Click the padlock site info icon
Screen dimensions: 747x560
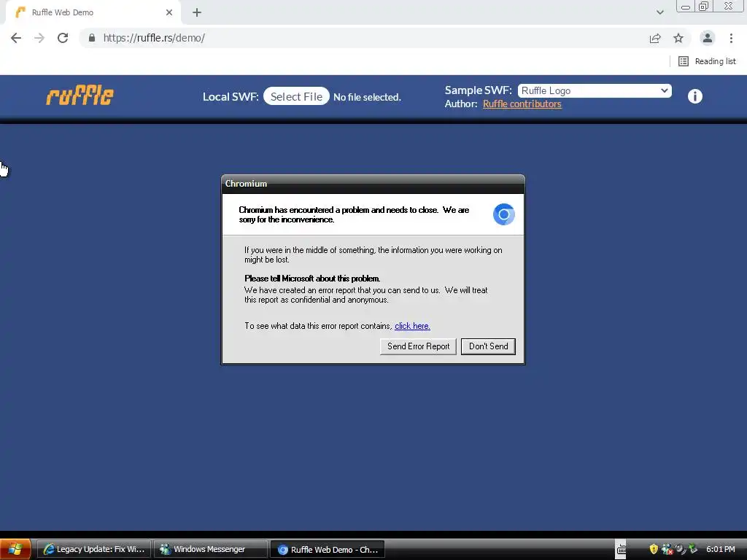coord(92,38)
